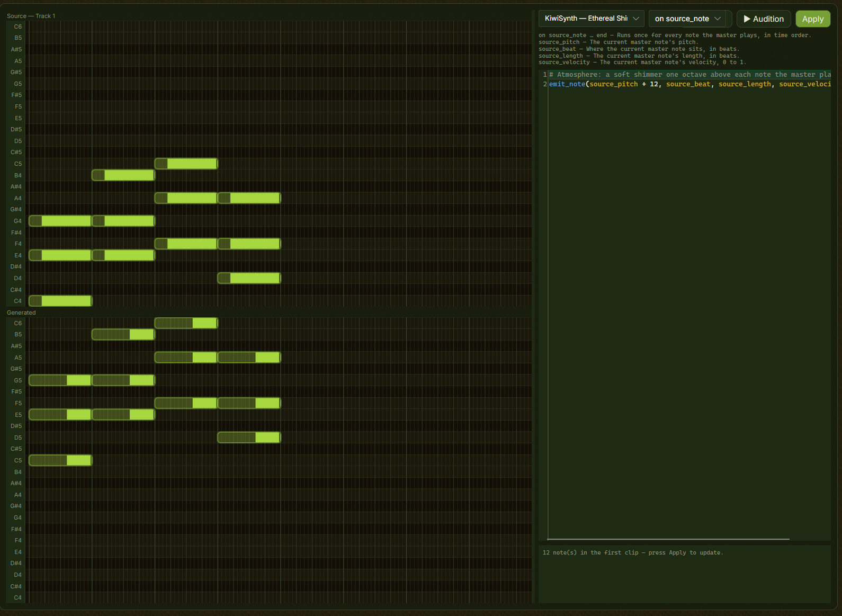Click the A#5 key label in Source track
The image size is (842, 616).
click(x=16, y=49)
